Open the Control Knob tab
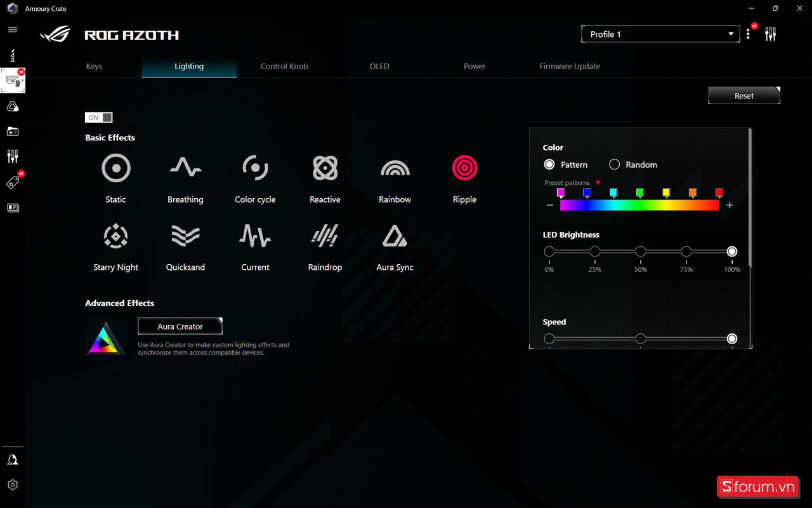 (x=284, y=66)
